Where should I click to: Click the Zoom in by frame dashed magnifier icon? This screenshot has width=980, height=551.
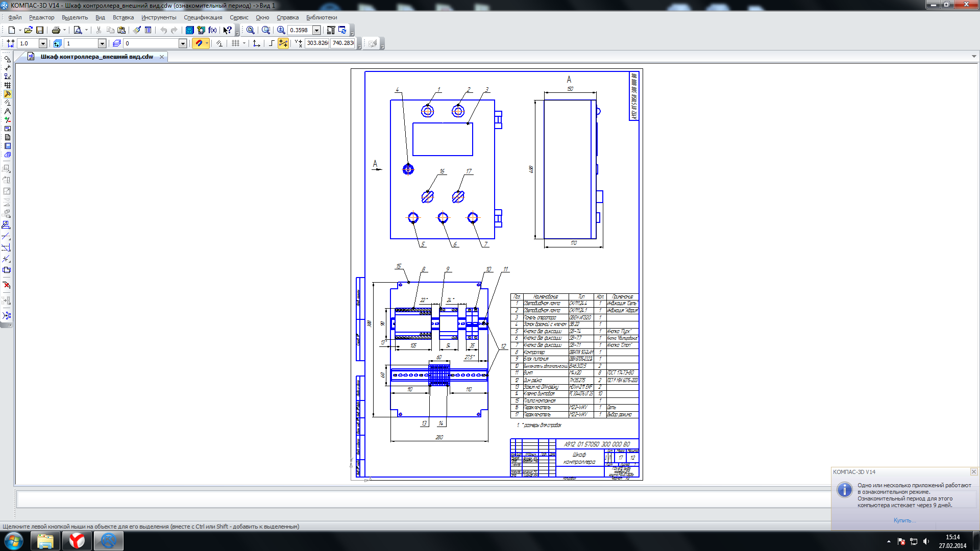265,30
